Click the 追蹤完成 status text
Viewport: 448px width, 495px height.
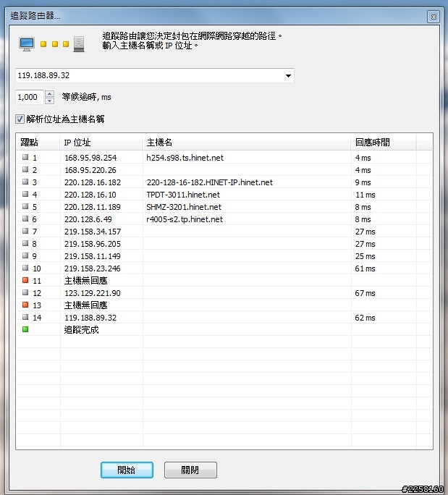(x=82, y=330)
